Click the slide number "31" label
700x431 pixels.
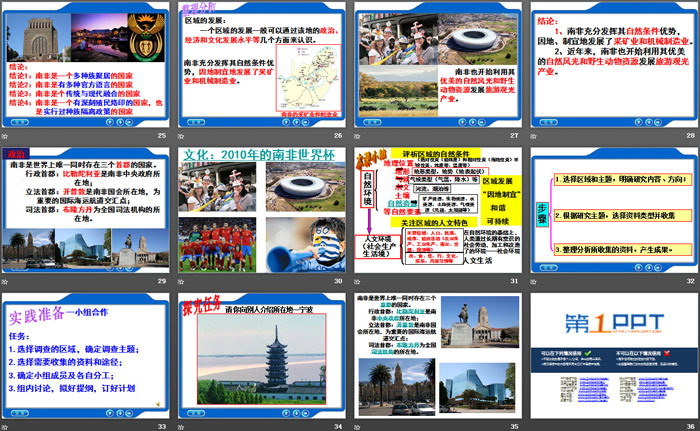pos(514,281)
